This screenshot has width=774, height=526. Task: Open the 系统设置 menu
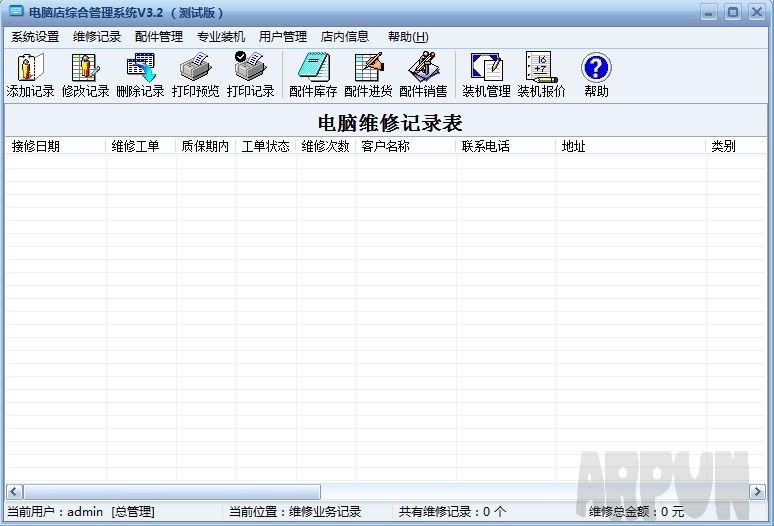35,37
